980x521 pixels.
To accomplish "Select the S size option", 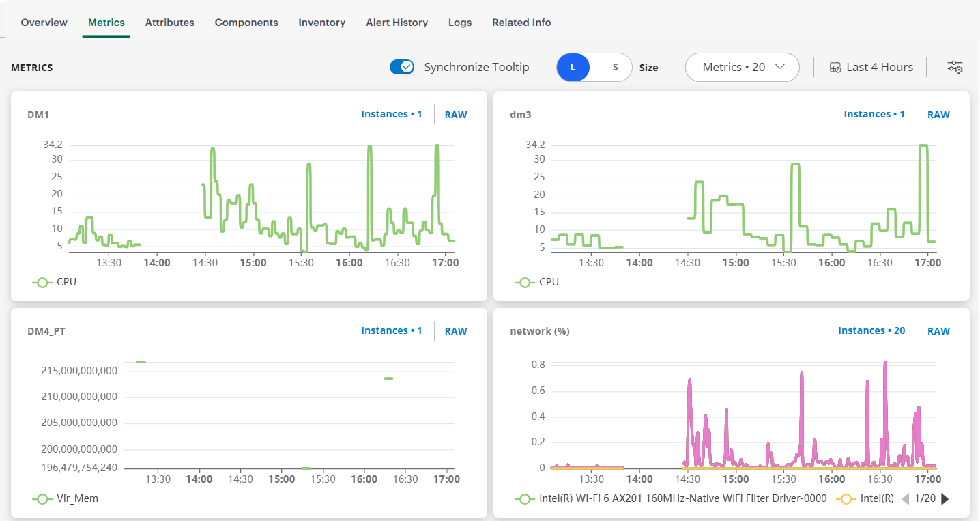I will (x=615, y=67).
